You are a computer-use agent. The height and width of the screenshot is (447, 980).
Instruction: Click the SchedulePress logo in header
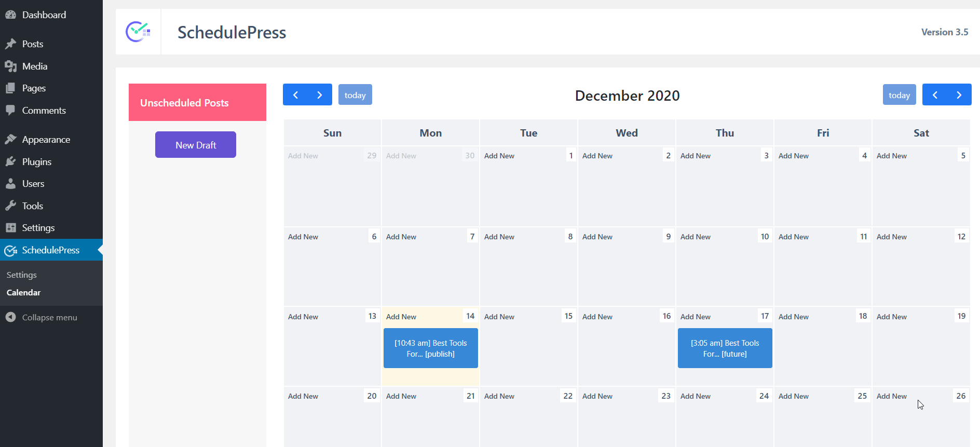pos(138,32)
